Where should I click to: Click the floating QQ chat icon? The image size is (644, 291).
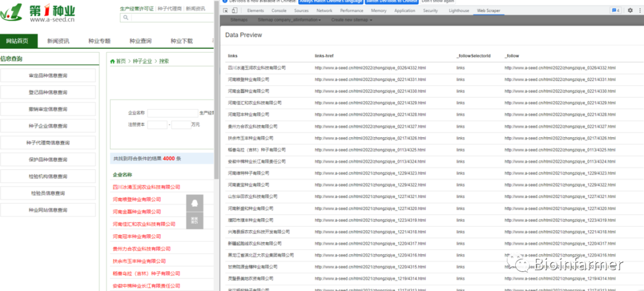pos(194,203)
